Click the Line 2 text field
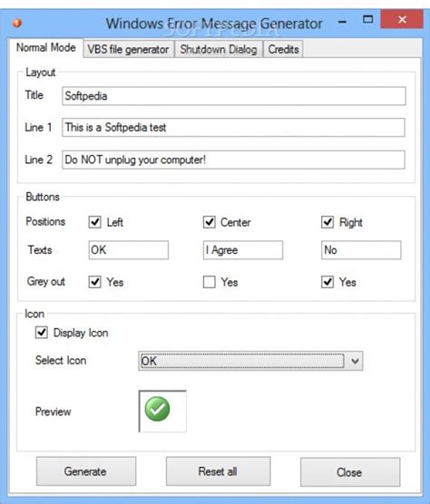 (233, 160)
